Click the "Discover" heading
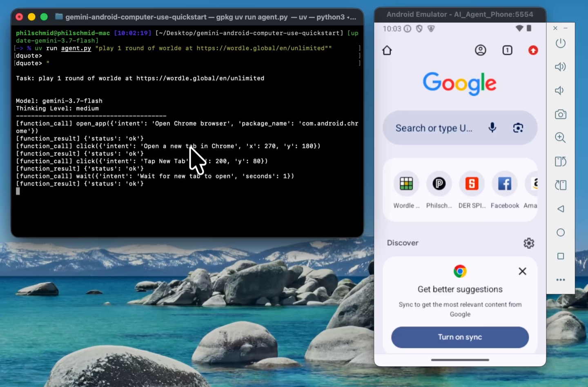This screenshot has width=588, height=387. (x=403, y=243)
